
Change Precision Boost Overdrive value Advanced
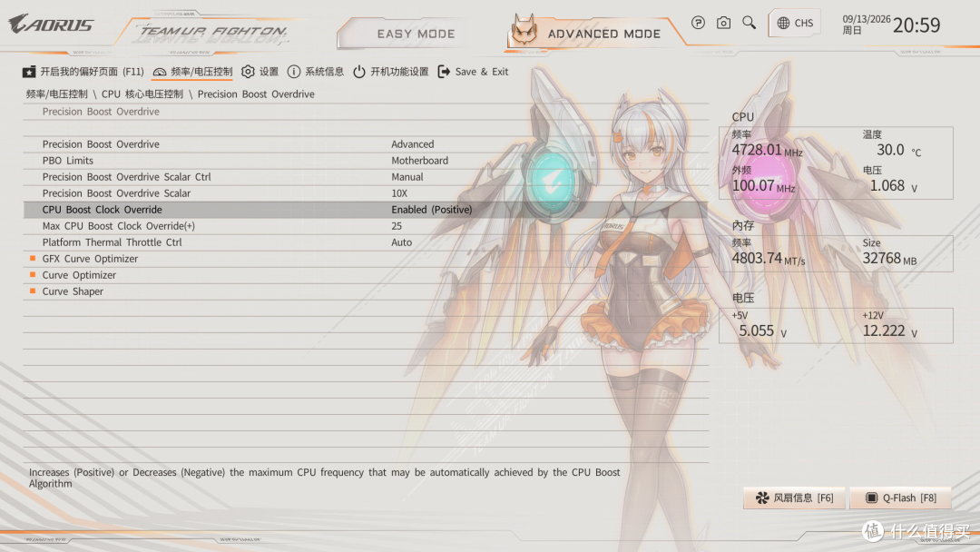coord(413,144)
